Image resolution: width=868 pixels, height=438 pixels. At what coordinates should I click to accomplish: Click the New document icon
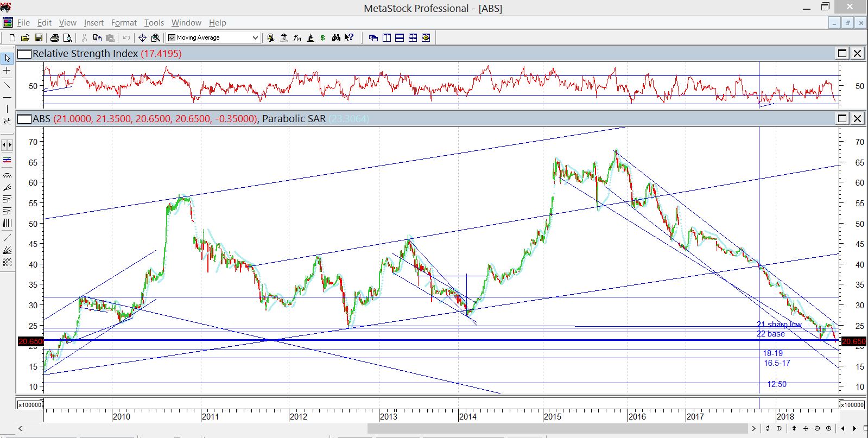[x=12, y=37]
